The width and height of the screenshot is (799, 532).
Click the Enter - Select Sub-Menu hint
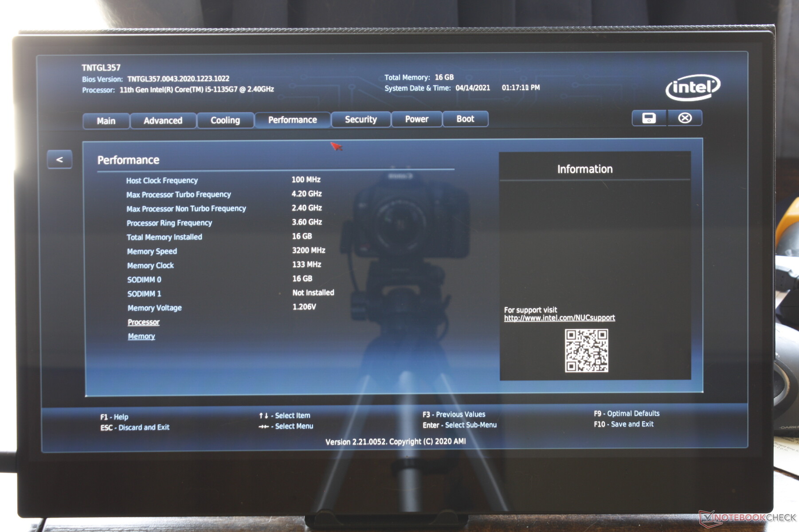pyautogui.click(x=460, y=425)
